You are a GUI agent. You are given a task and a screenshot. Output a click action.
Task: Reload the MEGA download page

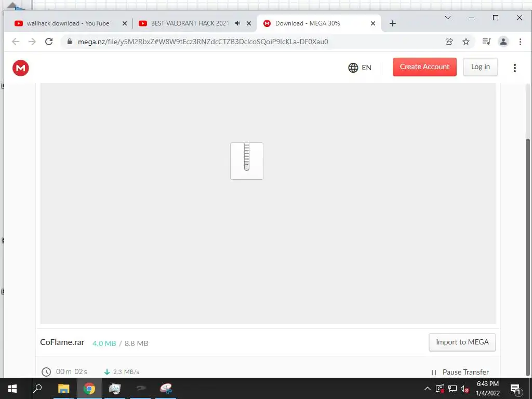coord(49,42)
